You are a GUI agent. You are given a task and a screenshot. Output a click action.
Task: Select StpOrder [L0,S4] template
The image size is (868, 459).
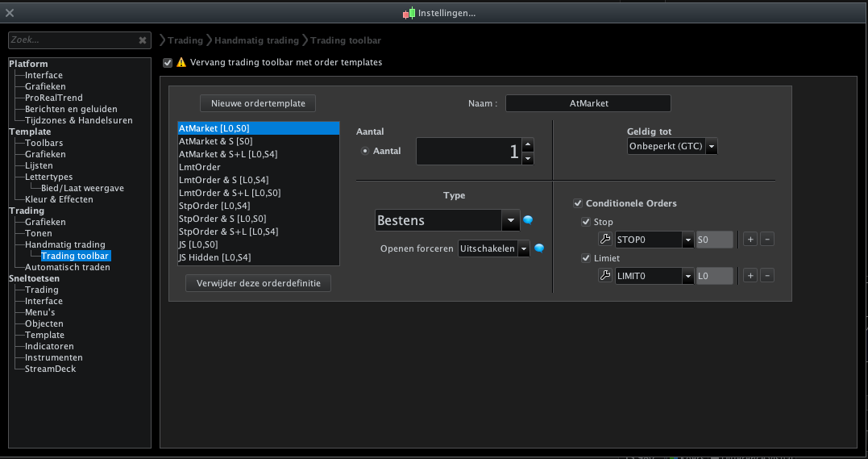click(x=259, y=206)
